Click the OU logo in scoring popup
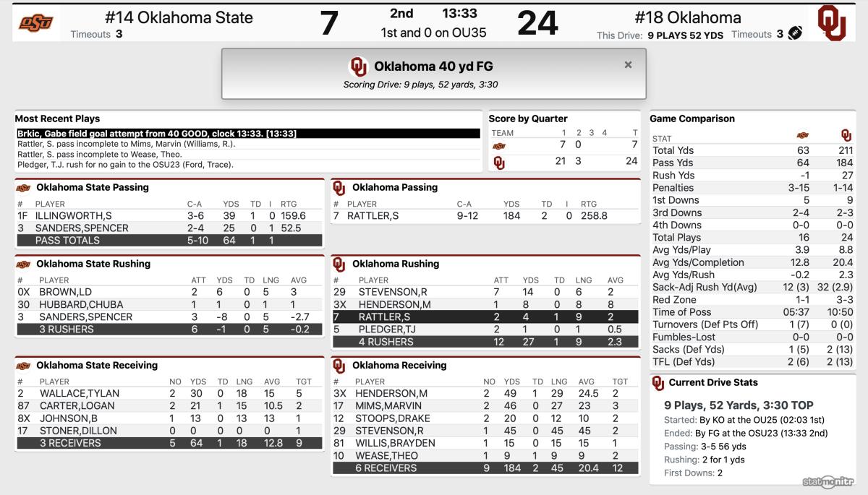The height and width of the screenshot is (495, 868). [x=359, y=66]
